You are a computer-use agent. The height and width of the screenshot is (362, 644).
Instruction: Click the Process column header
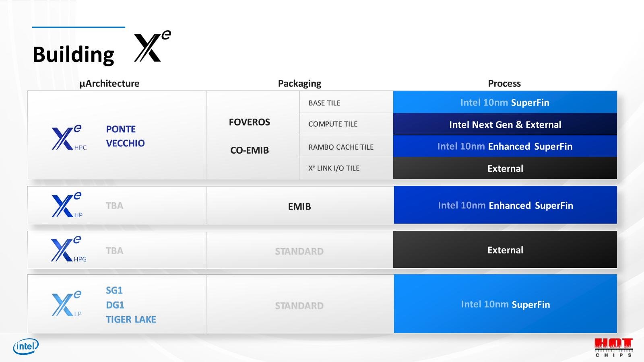pos(504,84)
